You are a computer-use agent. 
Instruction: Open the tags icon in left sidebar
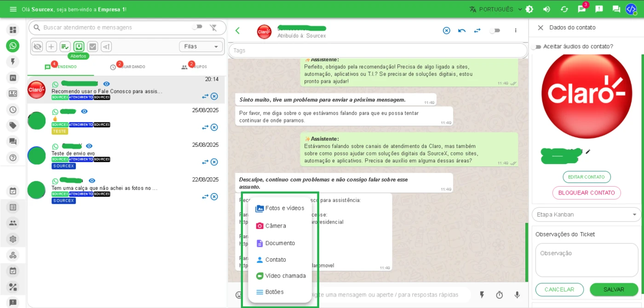click(13, 125)
